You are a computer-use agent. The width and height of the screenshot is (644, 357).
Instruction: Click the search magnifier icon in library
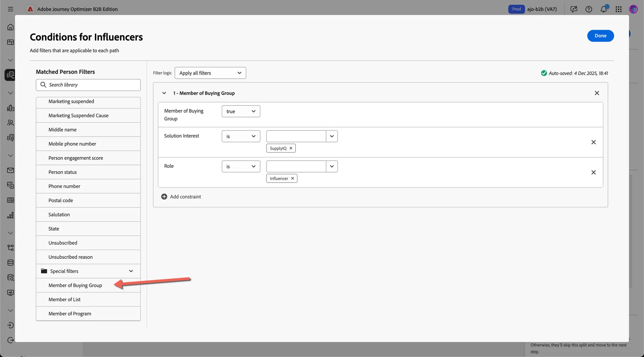43,85
